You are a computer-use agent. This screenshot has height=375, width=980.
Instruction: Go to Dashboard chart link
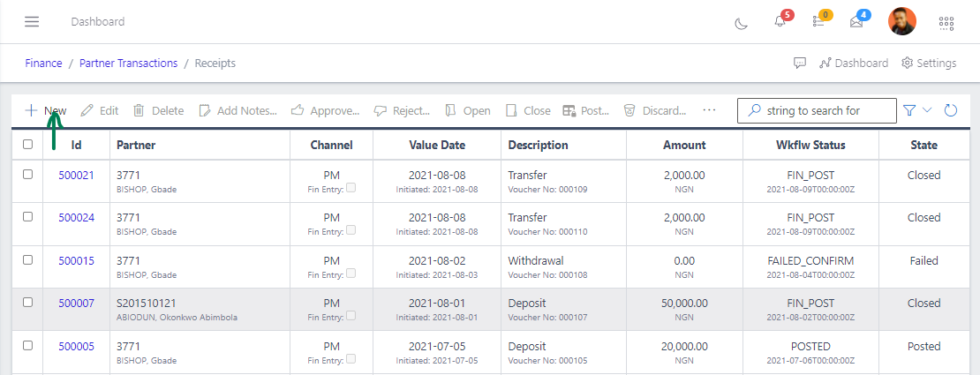(x=854, y=64)
